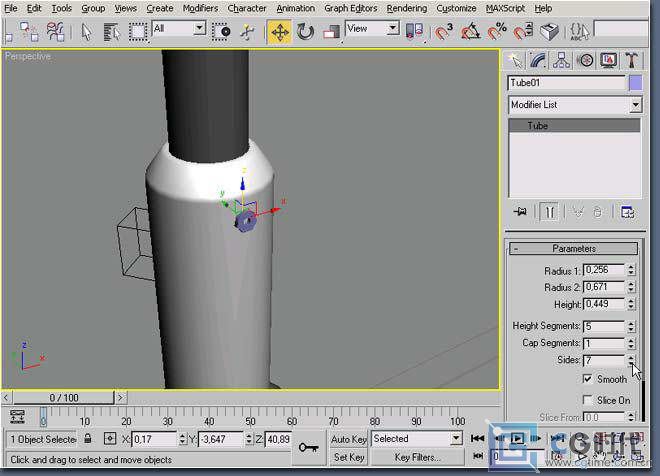Open Edit Named Selection Sets icon

(x=580, y=32)
